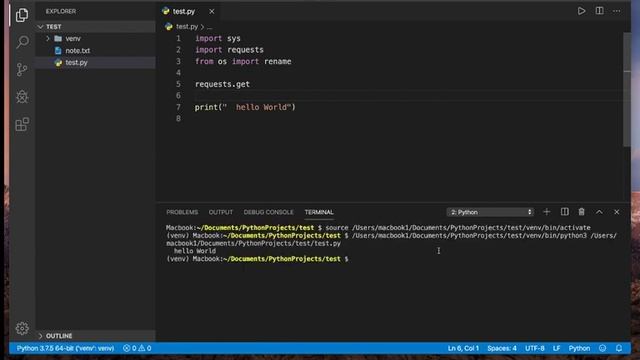The width and height of the screenshot is (640, 360).
Task: Select the test.py editor tab
Action: [189, 11]
